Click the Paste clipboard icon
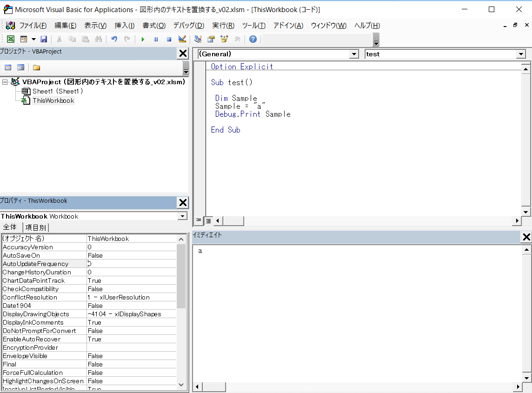 pyautogui.click(x=86, y=39)
